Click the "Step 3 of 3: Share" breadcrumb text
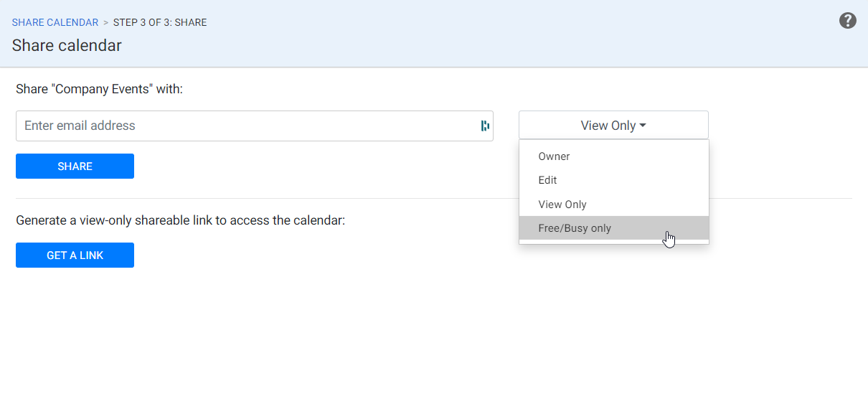868x399 pixels. [x=160, y=23]
